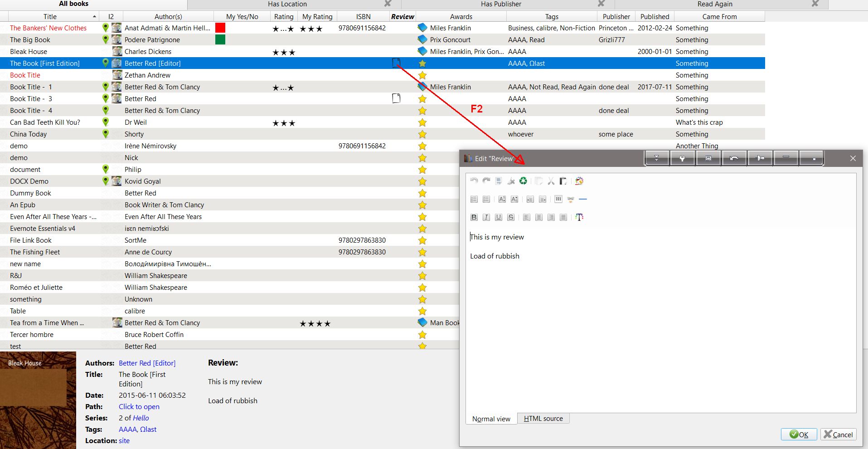Undo the last edit in the Review editor
This screenshot has height=449, width=868.
click(x=474, y=181)
